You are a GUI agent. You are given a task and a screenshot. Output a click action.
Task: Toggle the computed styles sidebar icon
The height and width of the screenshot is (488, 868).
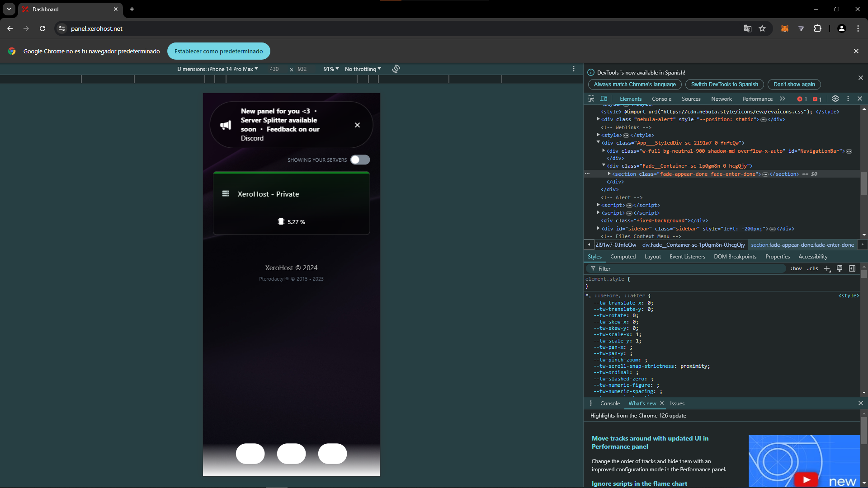tap(852, 268)
